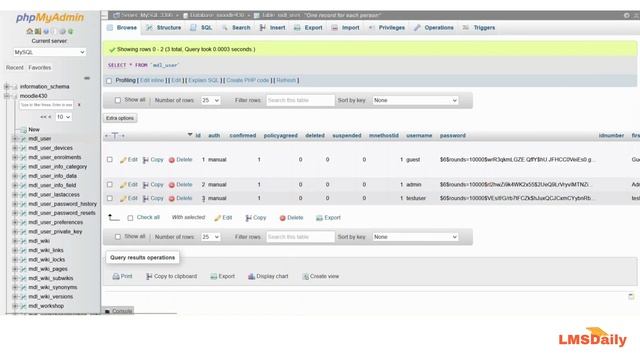Click the log out icon beside Home
This screenshot has width=640, height=360.
coord(38,31)
